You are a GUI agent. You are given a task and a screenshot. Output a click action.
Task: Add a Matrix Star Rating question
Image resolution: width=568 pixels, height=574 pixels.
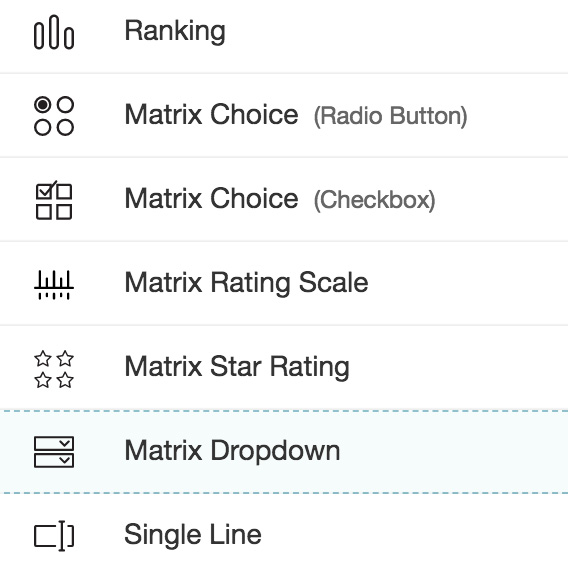click(x=284, y=367)
